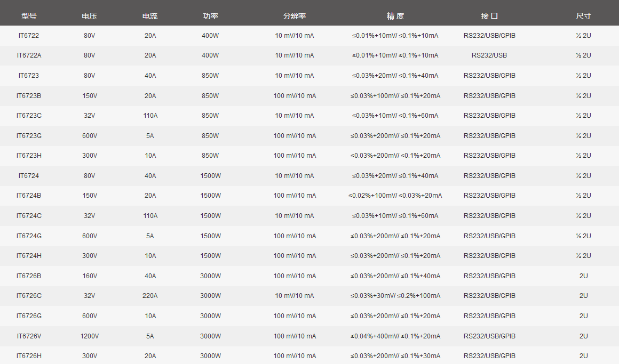Click 110A current in IT6724C row

pyautogui.click(x=150, y=216)
